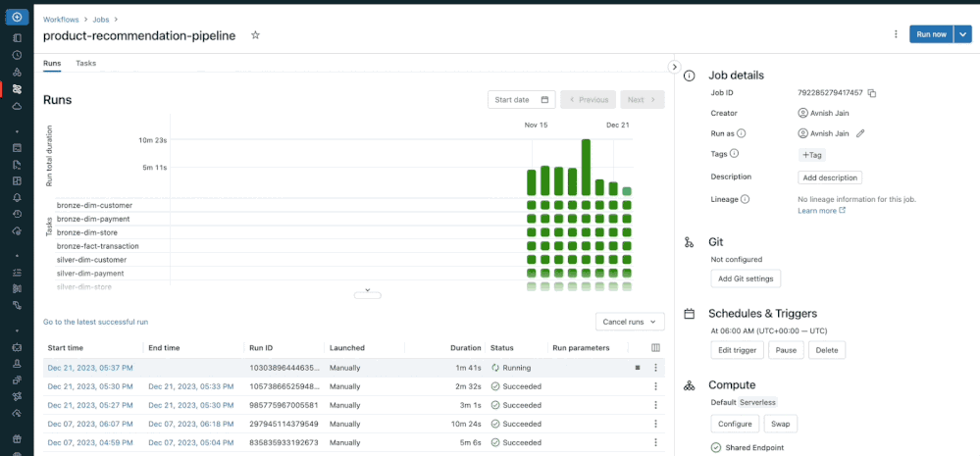This screenshot has width=980, height=456.
Task: Click the tallest duration bar in the chart
Action: click(x=586, y=168)
